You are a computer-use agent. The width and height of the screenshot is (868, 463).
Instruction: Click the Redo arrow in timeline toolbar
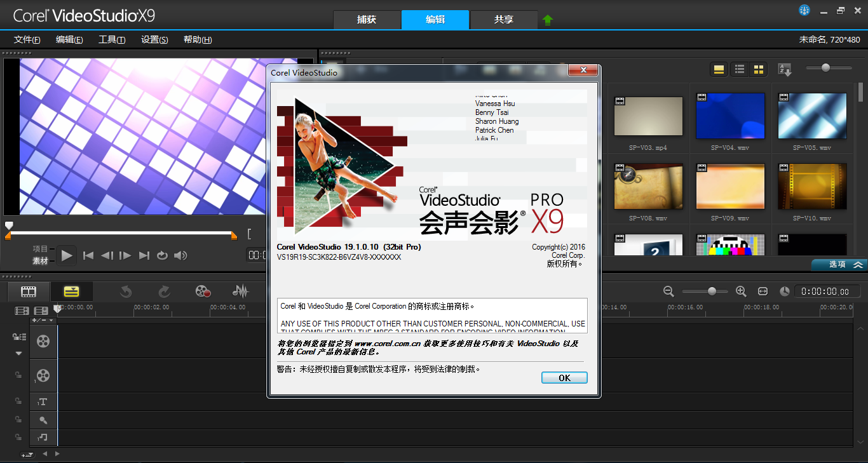pyautogui.click(x=164, y=292)
